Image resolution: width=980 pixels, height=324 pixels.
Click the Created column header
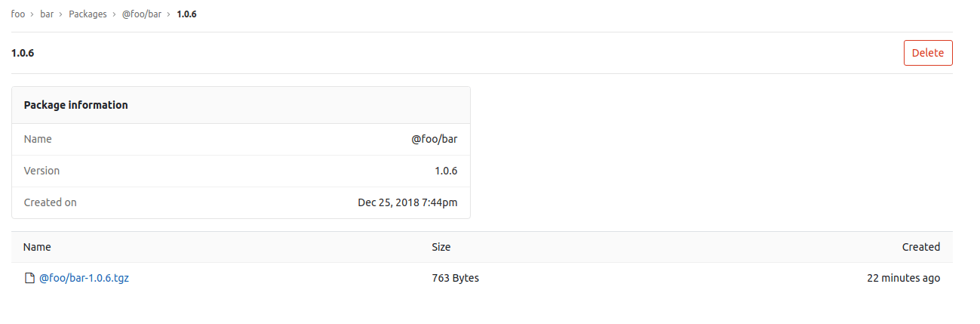(920, 247)
